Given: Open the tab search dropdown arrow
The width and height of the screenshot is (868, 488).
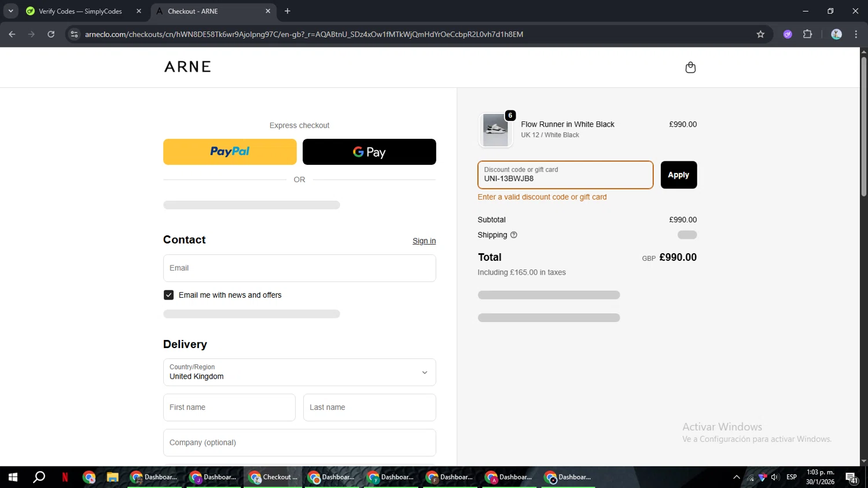Looking at the screenshot, I should [x=10, y=11].
